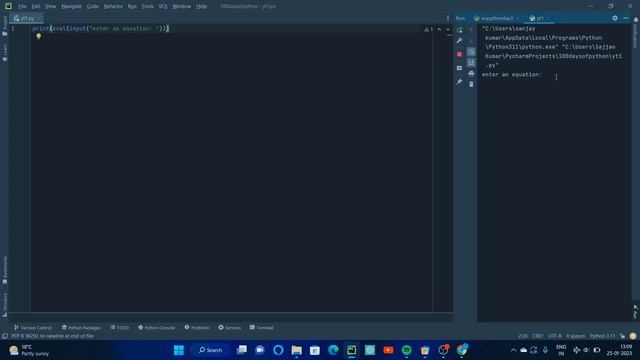Screen dimensions: 640x360
Task: Open the Python Packages tool window
Action: pyautogui.click(x=81, y=328)
